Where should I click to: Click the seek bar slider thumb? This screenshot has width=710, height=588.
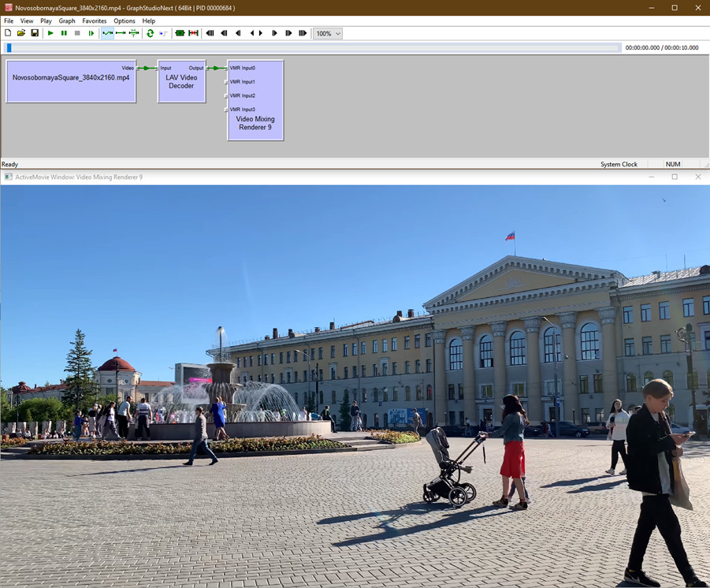(x=9, y=48)
